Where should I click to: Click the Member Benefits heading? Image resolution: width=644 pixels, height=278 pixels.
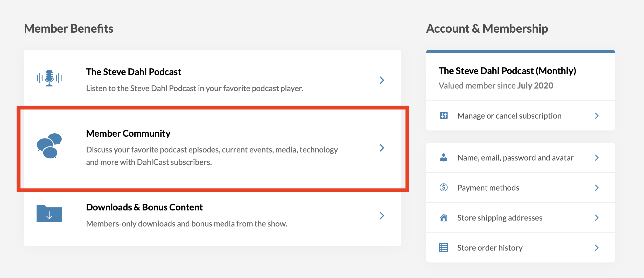point(69,28)
